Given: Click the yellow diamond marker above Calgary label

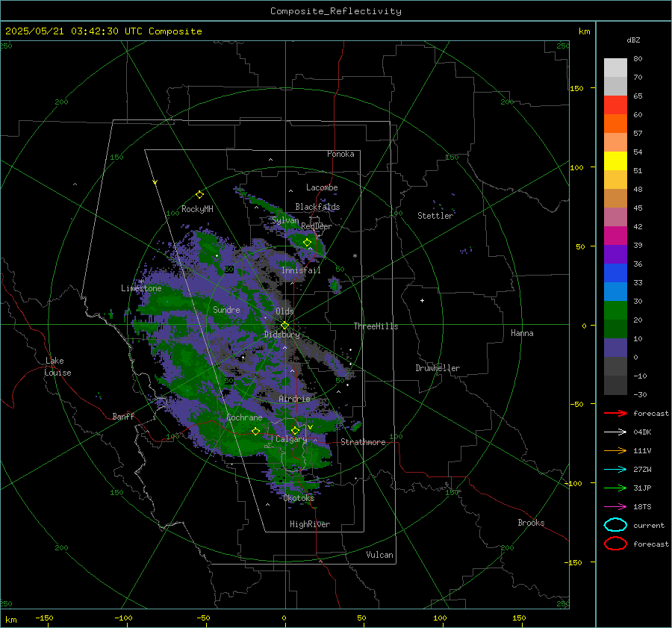Looking at the screenshot, I should [295, 430].
